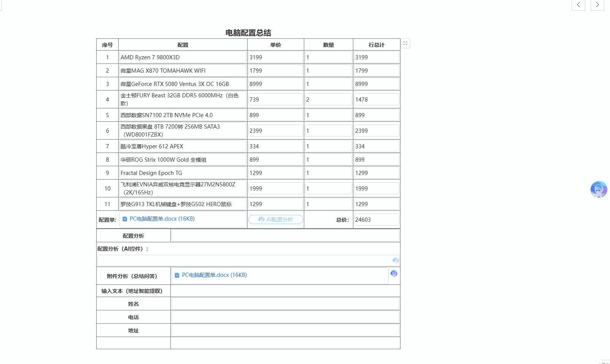610x364 pixels.
Task: Click row total 1799 for 微星 motherboard
Action: (x=376, y=71)
